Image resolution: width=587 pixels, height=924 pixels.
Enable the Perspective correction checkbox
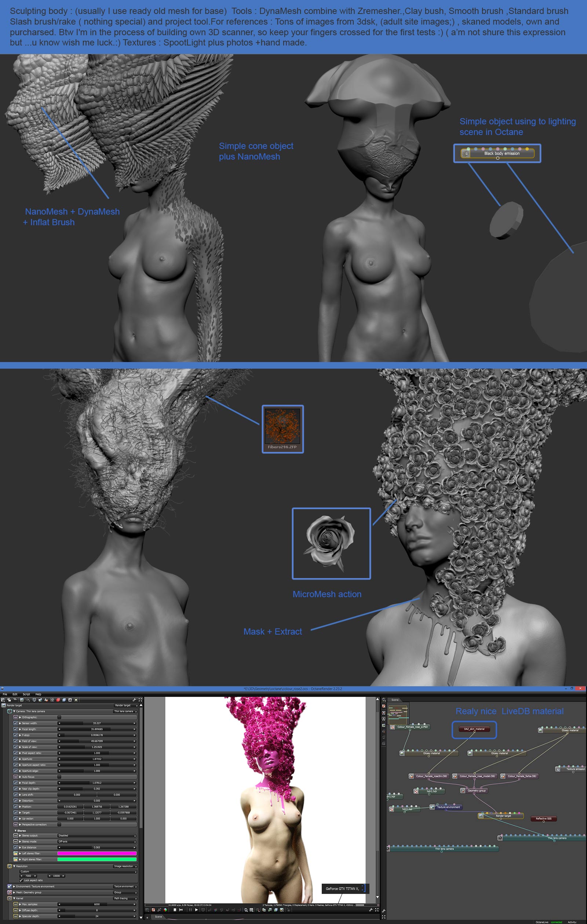(59, 824)
